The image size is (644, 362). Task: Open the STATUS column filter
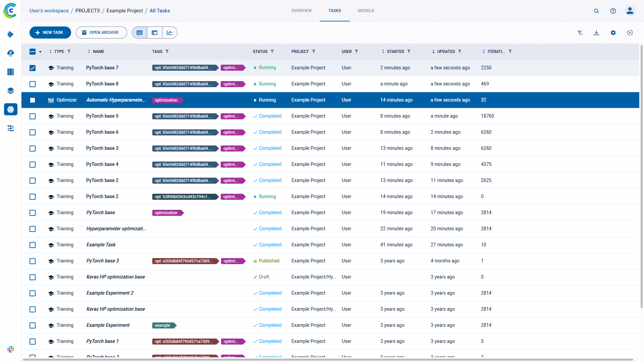(273, 51)
